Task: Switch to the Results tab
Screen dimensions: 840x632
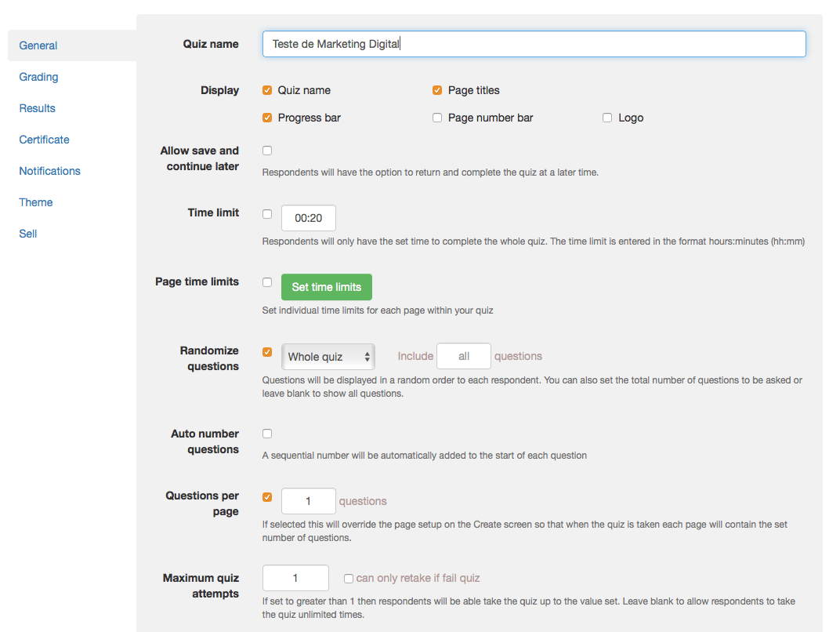Action: pos(37,108)
